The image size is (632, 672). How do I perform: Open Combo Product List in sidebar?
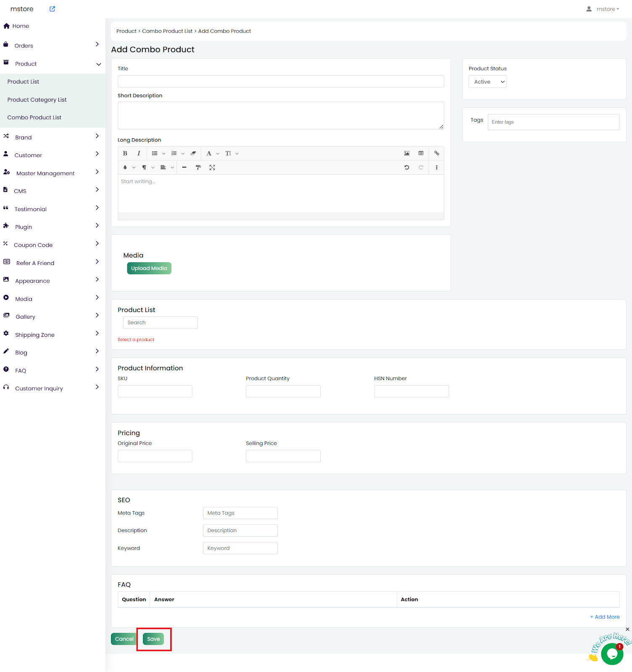[34, 118]
